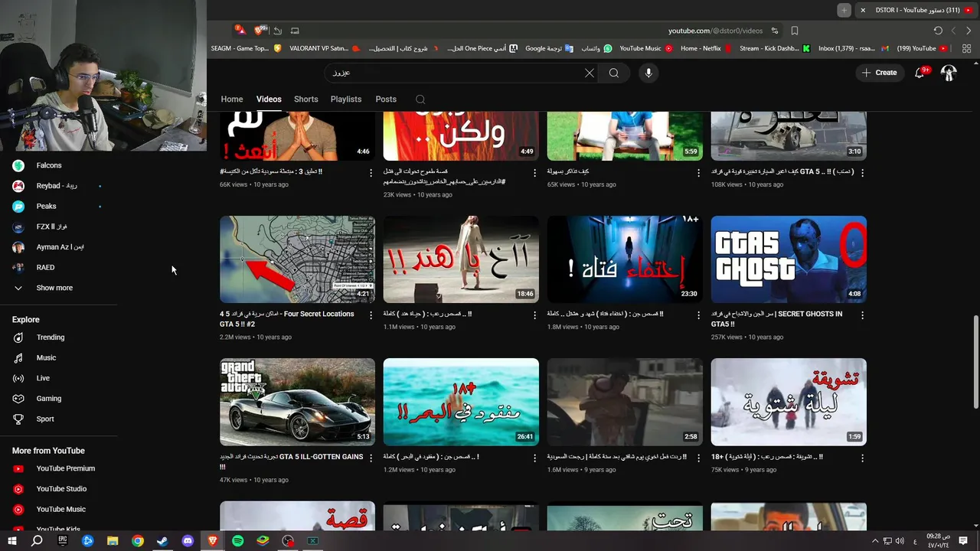The height and width of the screenshot is (551, 980).
Task: Open options menu for 4:46 video
Action: point(371,172)
